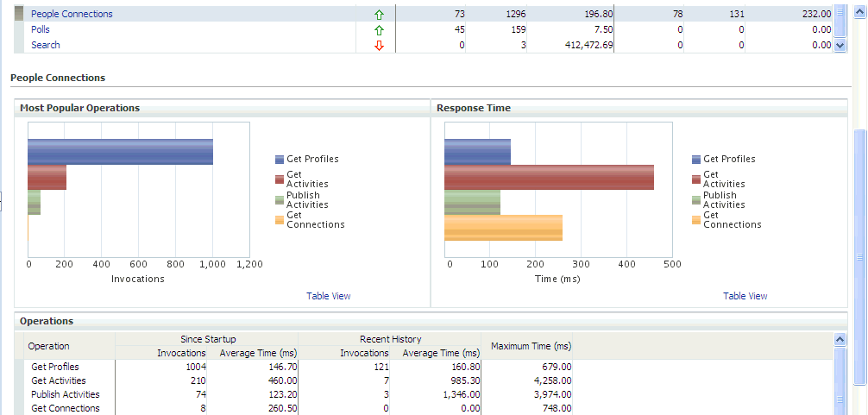
Task: Click orange Get Connections bar in Response Time chart
Action: pyautogui.click(x=503, y=228)
